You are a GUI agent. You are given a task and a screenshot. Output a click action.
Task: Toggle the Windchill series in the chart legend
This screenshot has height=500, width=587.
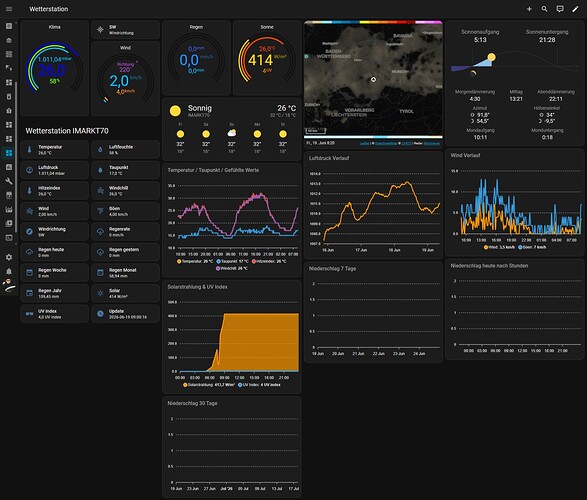tap(232, 268)
